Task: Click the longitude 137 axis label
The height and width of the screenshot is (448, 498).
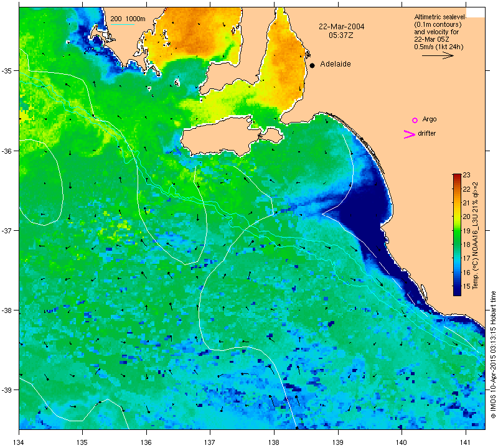Action: tap(210, 442)
